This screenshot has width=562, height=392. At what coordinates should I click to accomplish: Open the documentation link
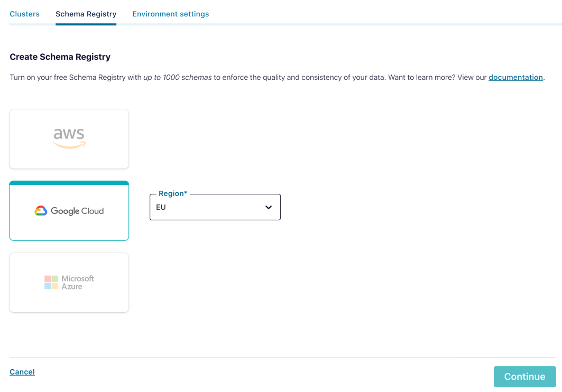coord(515,77)
